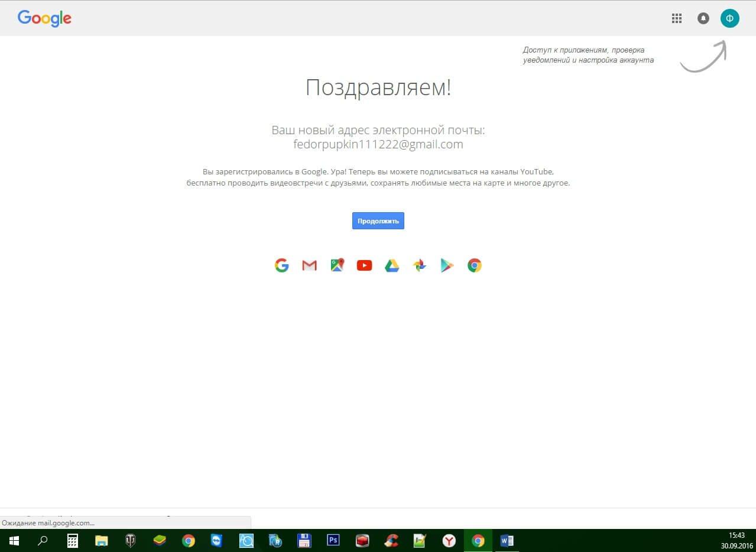Click the email address fedorpupkin111222@gmail.com

(x=378, y=144)
